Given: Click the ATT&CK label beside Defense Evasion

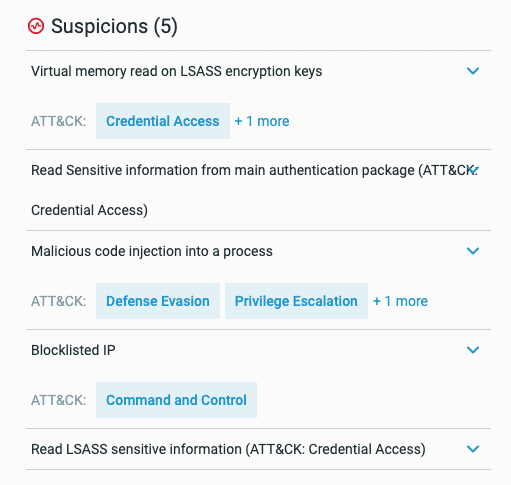Looking at the screenshot, I should pos(58,301).
